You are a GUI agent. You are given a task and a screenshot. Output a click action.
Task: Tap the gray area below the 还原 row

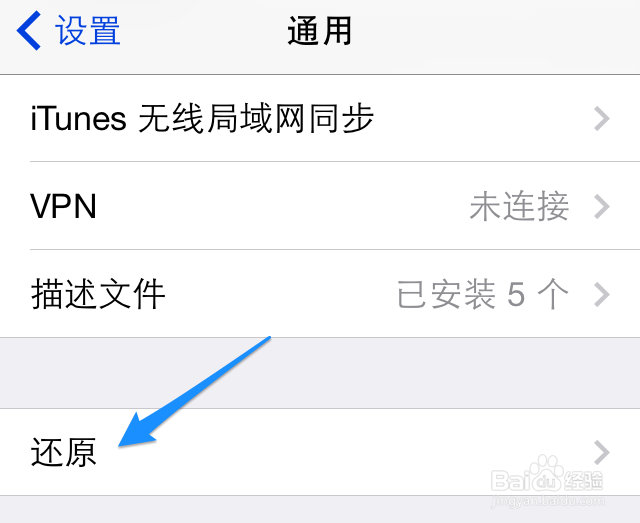point(320,510)
